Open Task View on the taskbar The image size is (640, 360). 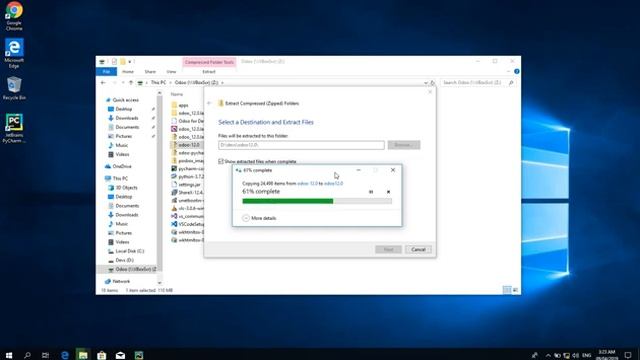(x=45, y=355)
